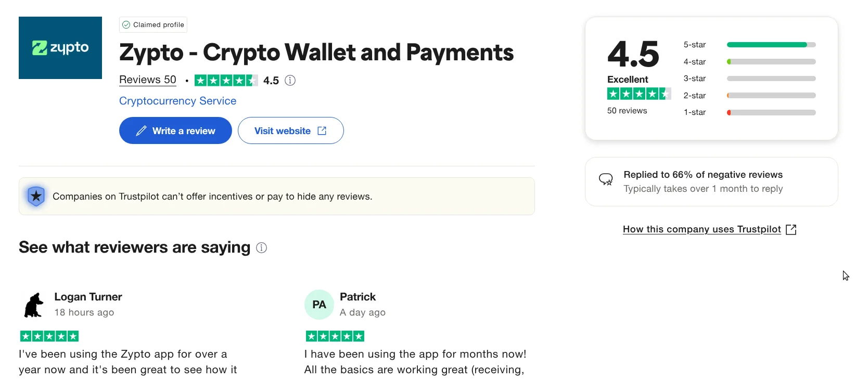
Task: Click external link icon beside Trustpilot usage
Action: pos(791,229)
